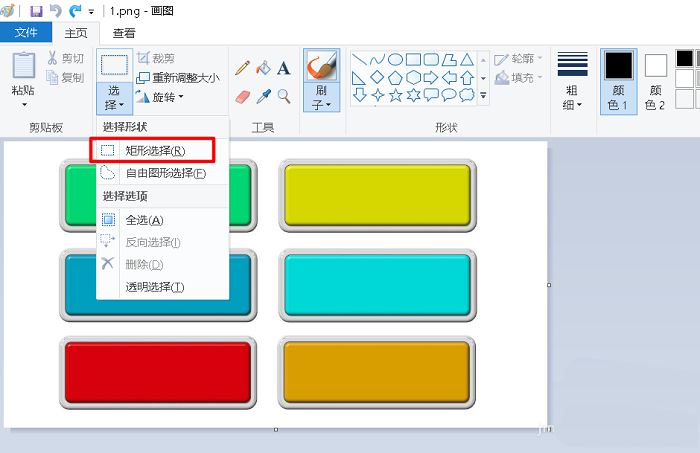The image size is (700, 453).
Task: Click the canvas bottom-edge resize handle
Action: pos(276,429)
